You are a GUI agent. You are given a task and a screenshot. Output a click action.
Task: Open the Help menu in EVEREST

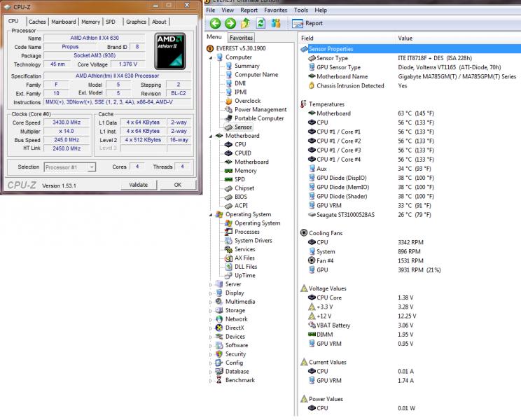(x=321, y=10)
